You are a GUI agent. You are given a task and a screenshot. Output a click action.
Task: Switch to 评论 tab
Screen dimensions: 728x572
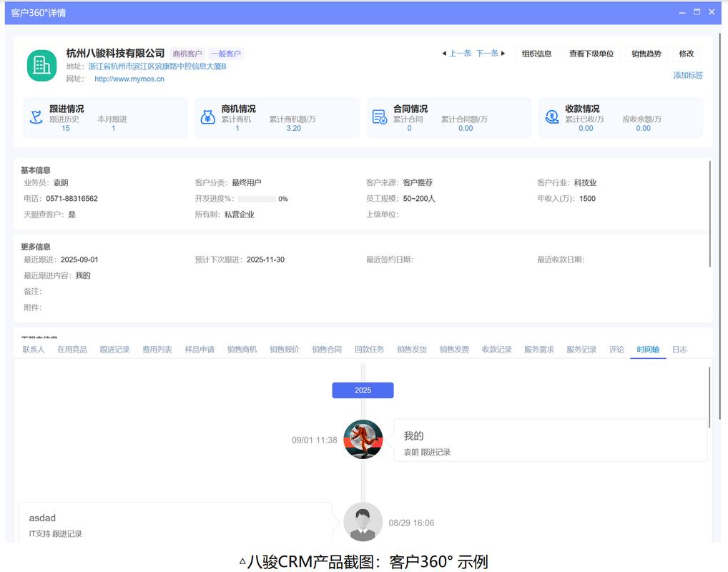[616, 349]
